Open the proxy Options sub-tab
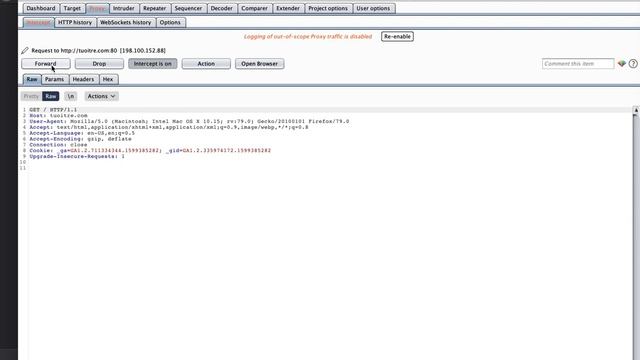This screenshot has width=640, height=360. [170, 22]
